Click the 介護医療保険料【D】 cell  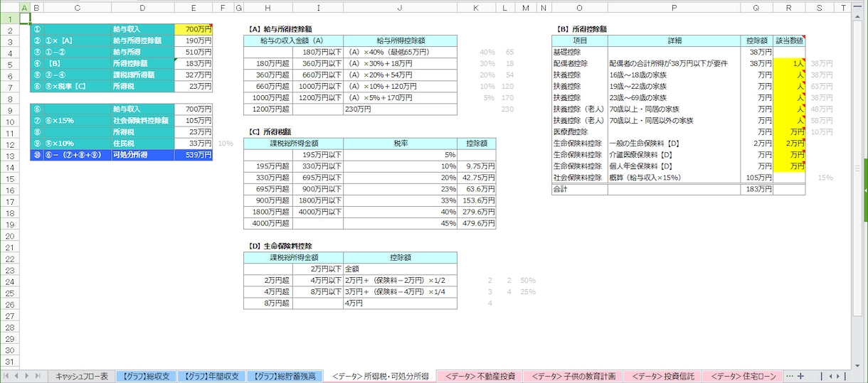pos(674,154)
